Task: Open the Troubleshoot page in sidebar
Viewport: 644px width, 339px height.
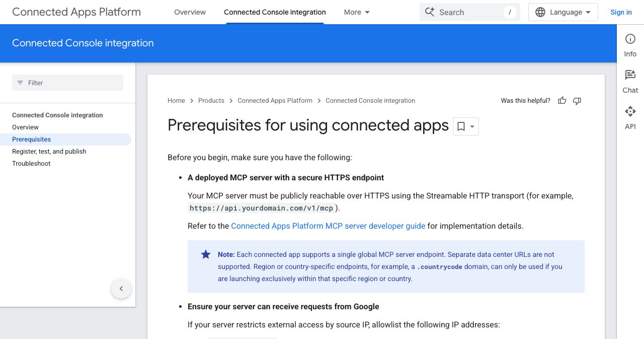Action: click(x=31, y=164)
